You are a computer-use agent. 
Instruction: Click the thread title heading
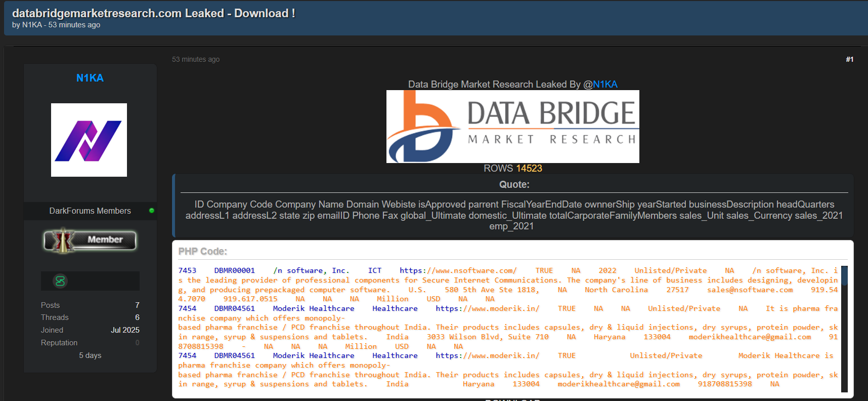click(154, 13)
